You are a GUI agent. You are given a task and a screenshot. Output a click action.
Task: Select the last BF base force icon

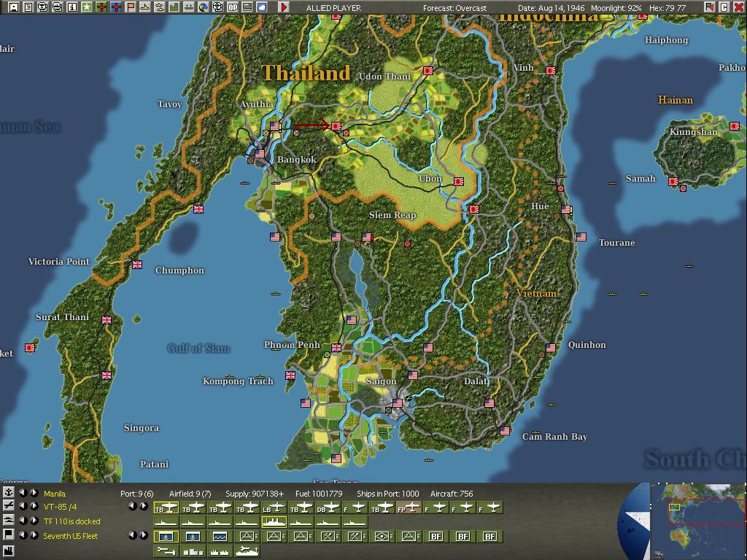coord(489,537)
